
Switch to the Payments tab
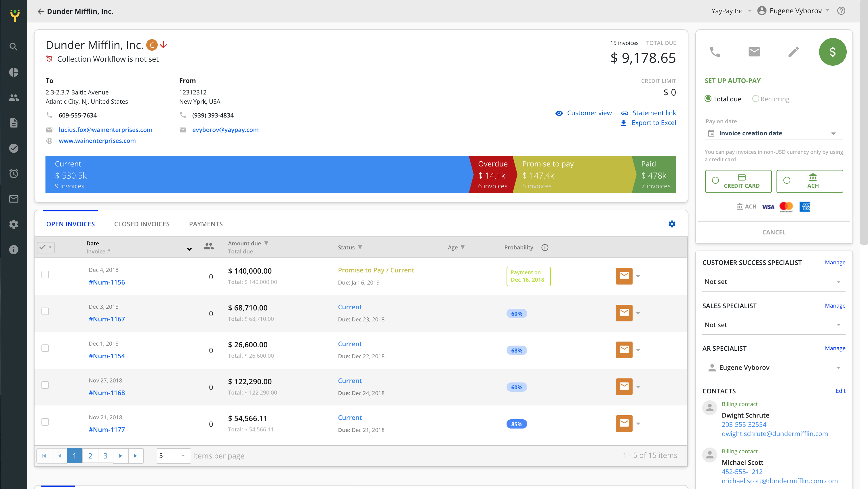[x=205, y=224]
